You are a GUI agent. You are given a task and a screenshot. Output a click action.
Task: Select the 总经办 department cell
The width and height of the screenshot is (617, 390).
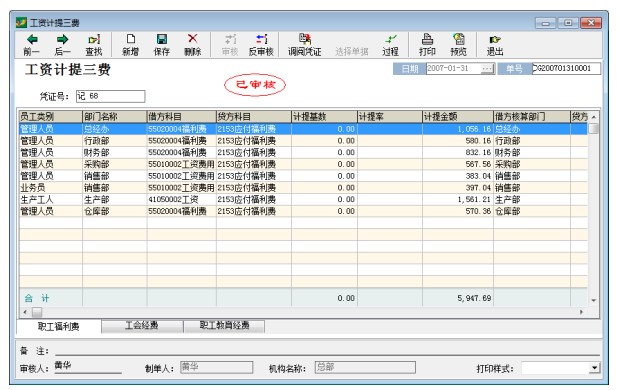(x=115, y=129)
